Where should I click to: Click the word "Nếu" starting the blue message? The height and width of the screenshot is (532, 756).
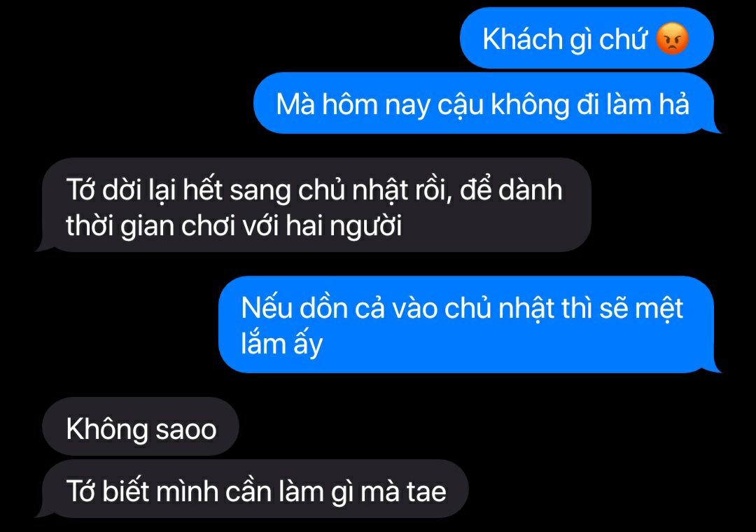266,308
